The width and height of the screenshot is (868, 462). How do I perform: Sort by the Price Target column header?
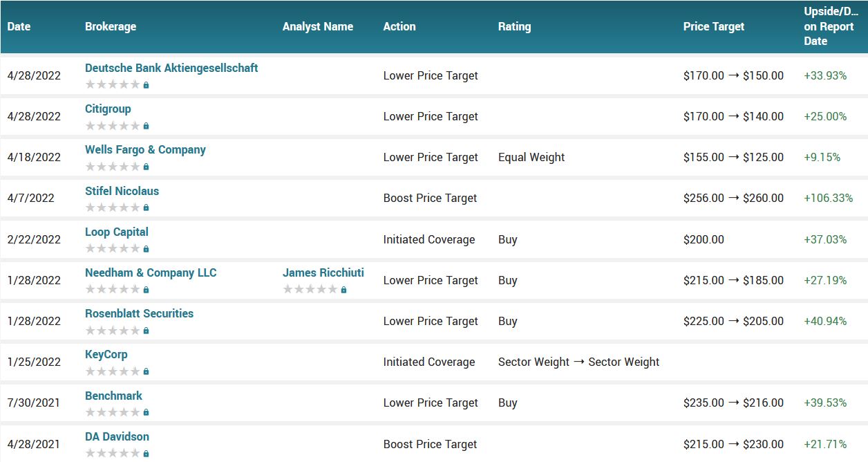pyautogui.click(x=714, y=26)
